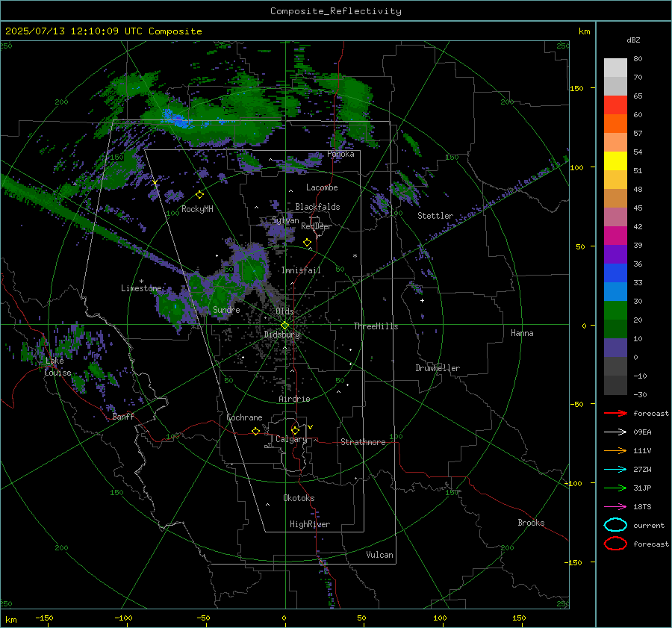Click the Innisfail city label
This screenshot has width=672, height=628.
pos(301,270)
